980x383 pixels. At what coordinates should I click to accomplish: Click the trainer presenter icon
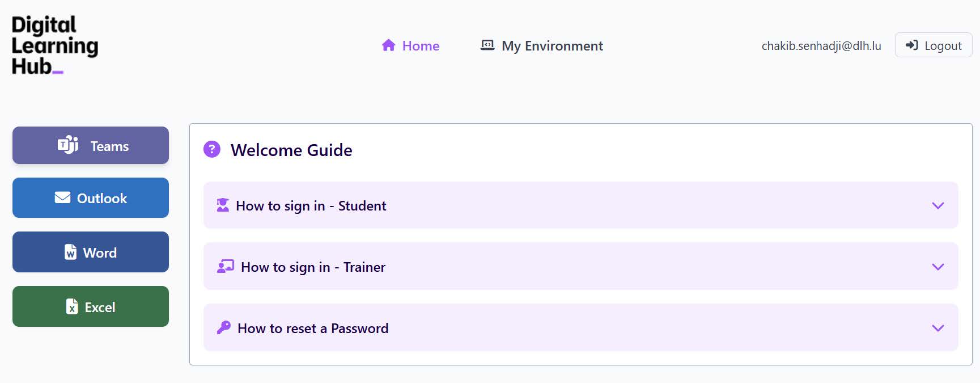coord(226,266)
